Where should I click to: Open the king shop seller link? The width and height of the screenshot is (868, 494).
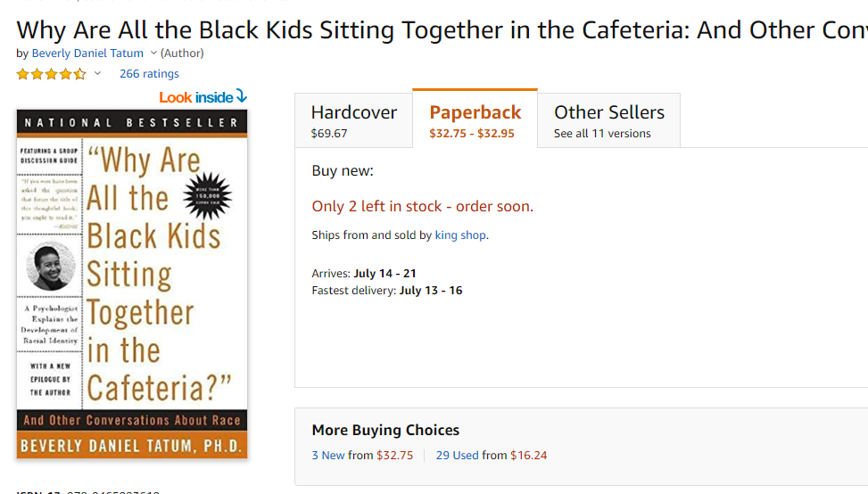point(460,235)
